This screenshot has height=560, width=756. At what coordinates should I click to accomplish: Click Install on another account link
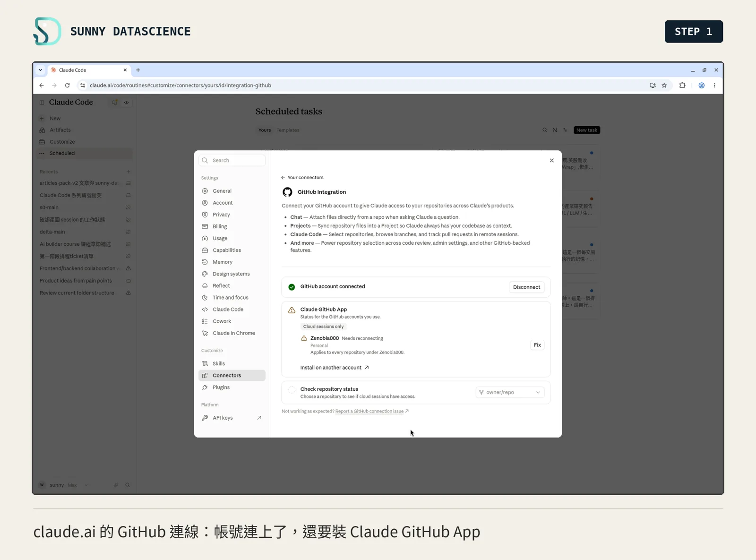335,367
